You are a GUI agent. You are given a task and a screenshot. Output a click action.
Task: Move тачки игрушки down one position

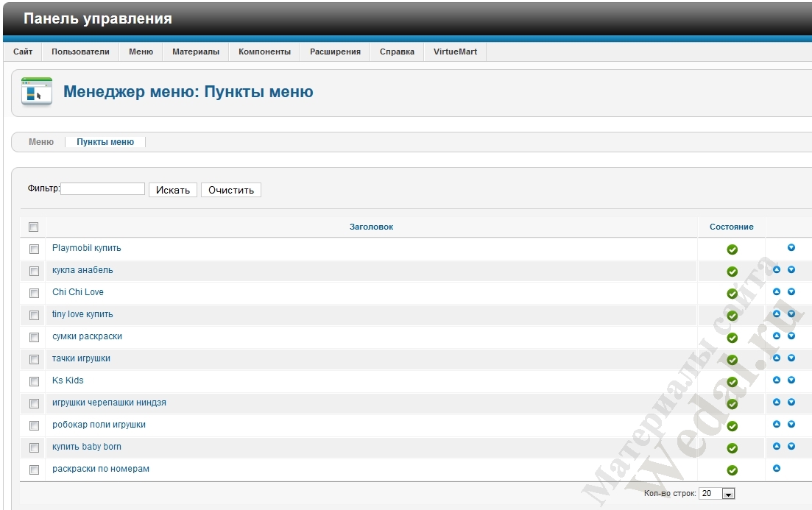click(791, 358)
